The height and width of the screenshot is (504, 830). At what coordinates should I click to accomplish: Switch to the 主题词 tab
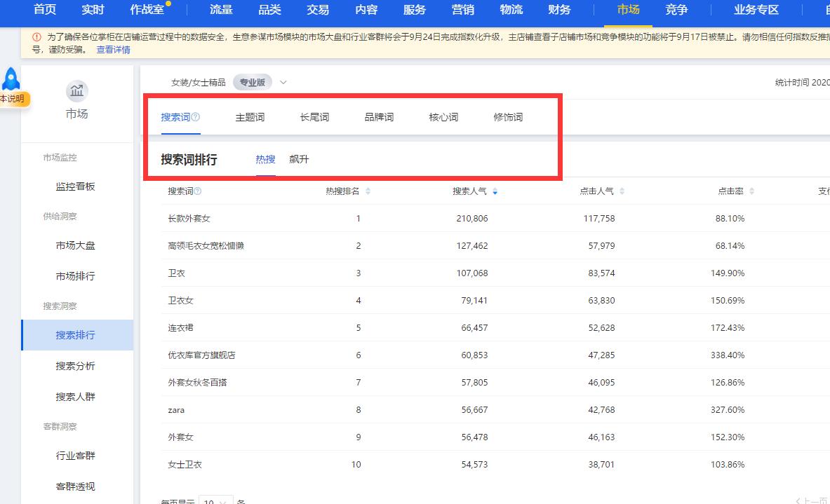click(250, 117)
